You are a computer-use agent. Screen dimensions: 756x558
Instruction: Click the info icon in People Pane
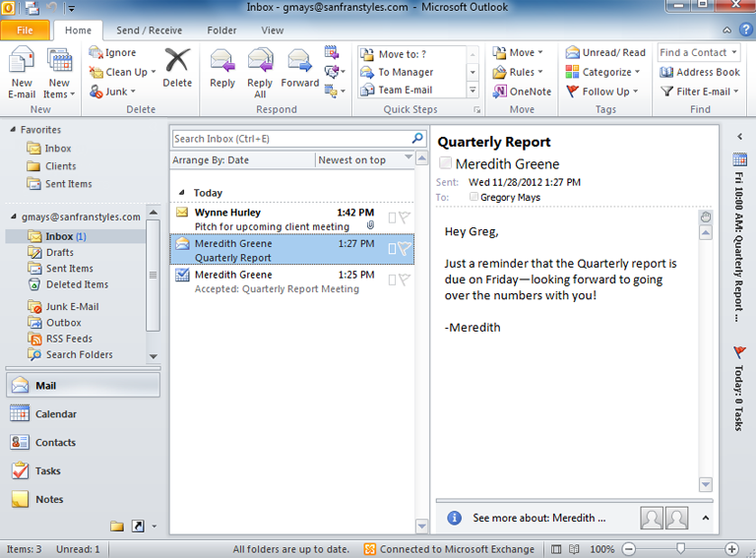pos(454,518)
